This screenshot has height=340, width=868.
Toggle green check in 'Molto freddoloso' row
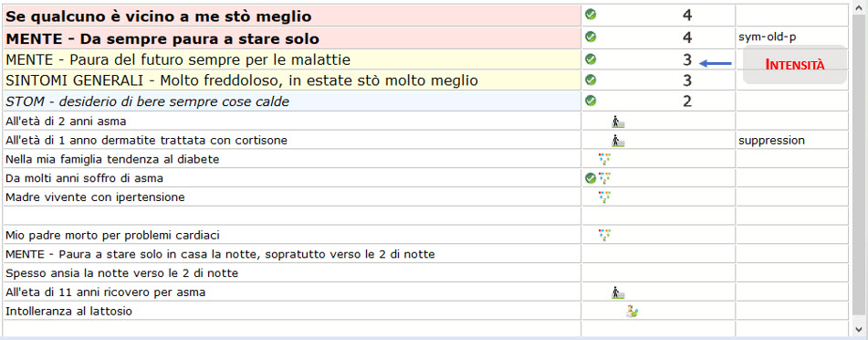tap(591, 80)
